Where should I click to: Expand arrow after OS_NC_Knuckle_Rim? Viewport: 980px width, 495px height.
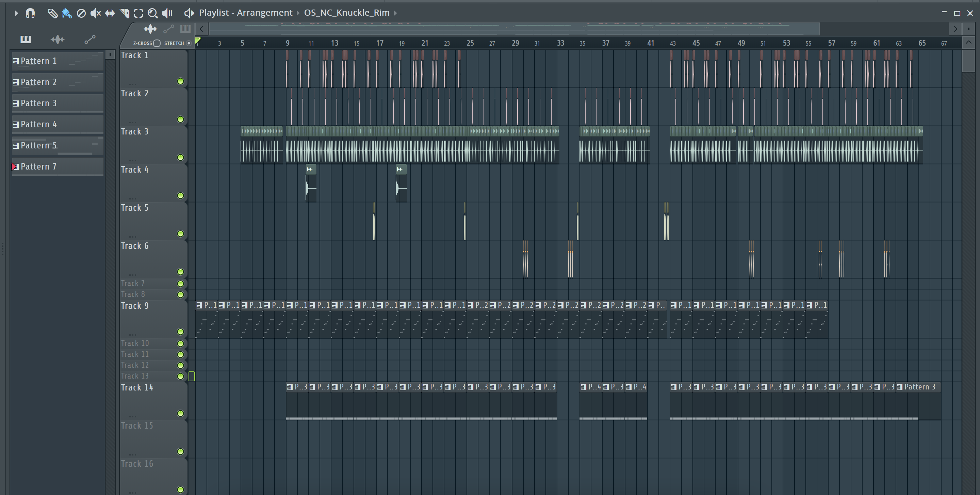point(395,13)
